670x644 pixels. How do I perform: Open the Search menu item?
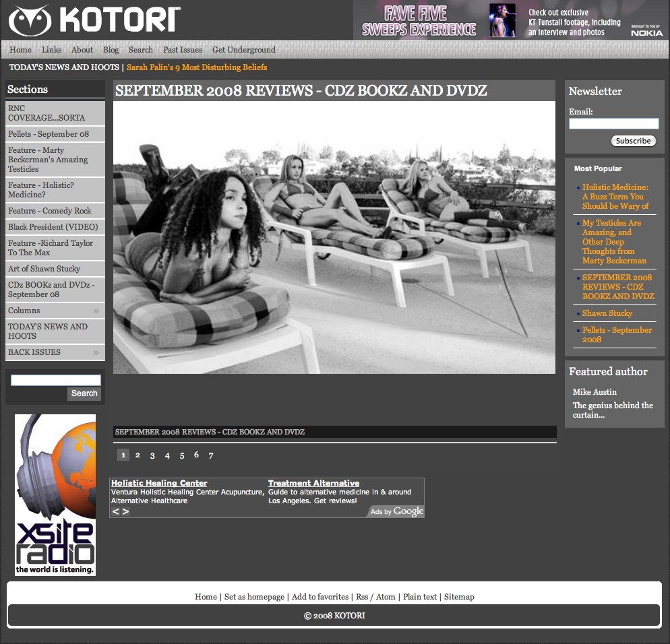(x=141, y=50)
